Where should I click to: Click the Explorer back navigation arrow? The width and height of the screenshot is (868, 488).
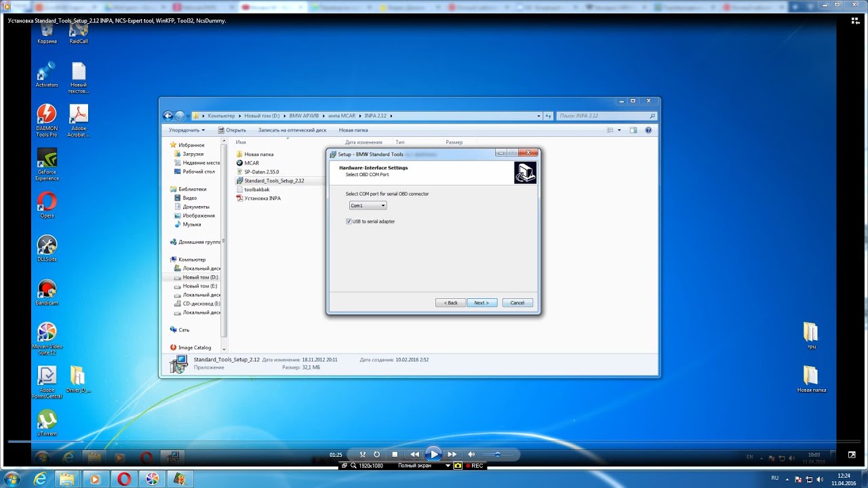168,116
